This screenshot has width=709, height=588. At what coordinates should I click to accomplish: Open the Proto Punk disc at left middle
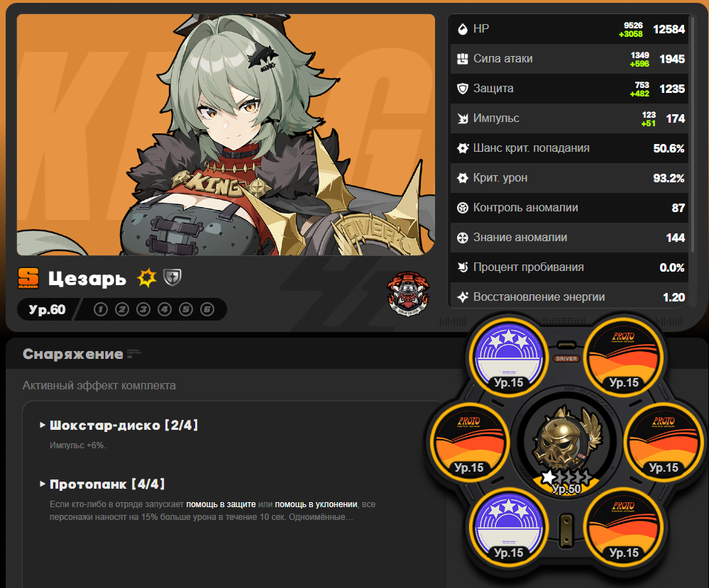point(469,441)
